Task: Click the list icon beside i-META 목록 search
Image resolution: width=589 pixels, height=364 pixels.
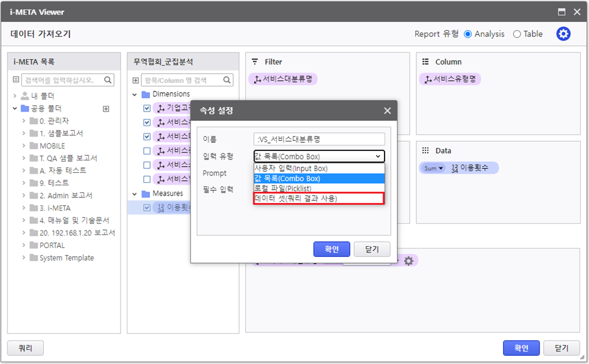Action: (16, 80)
